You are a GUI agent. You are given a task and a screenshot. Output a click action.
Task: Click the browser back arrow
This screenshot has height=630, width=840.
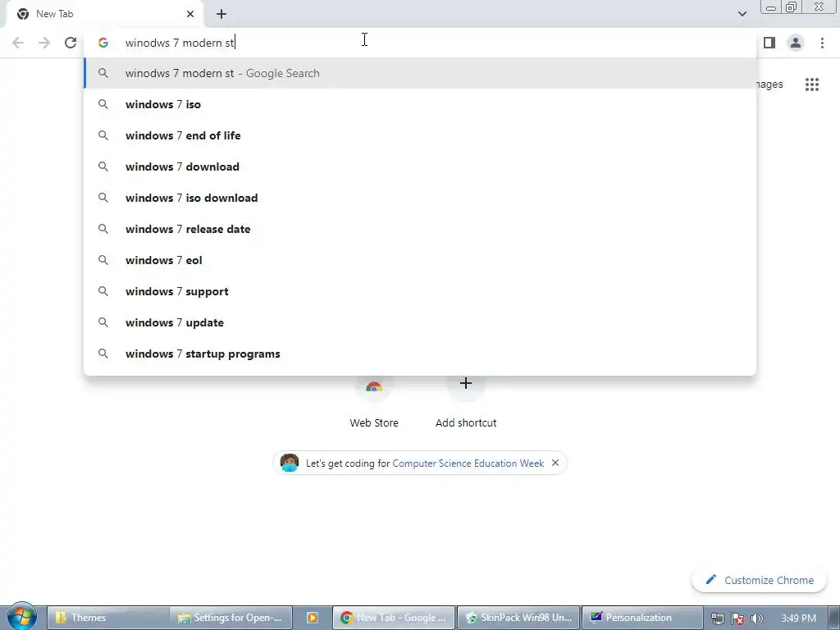[x=18, y=43]
